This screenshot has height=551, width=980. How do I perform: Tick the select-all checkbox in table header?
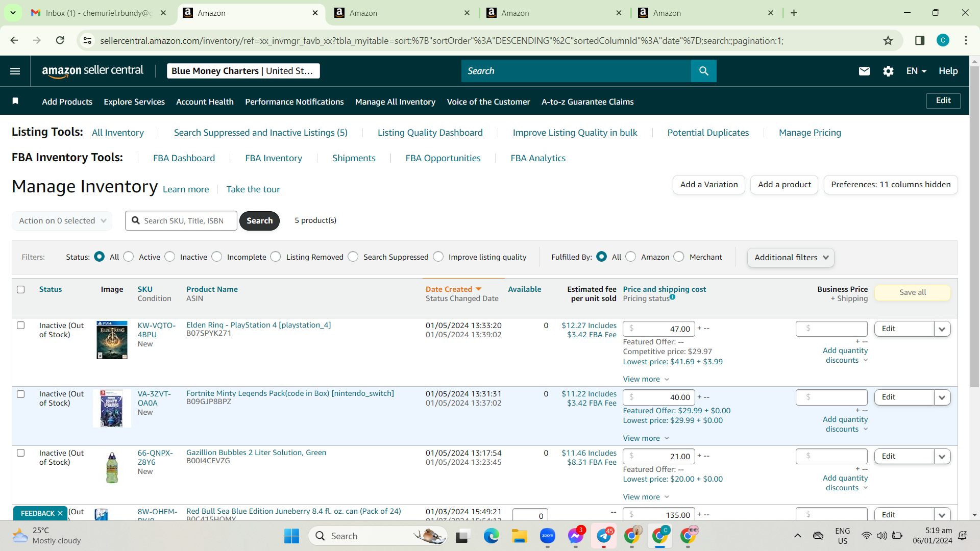21,289
